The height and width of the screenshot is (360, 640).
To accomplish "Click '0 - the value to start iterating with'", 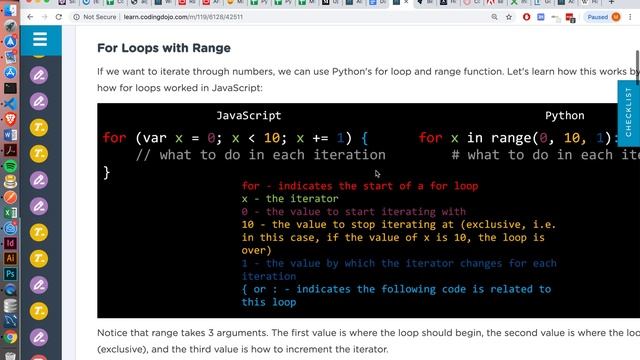I will coord(353,212).
